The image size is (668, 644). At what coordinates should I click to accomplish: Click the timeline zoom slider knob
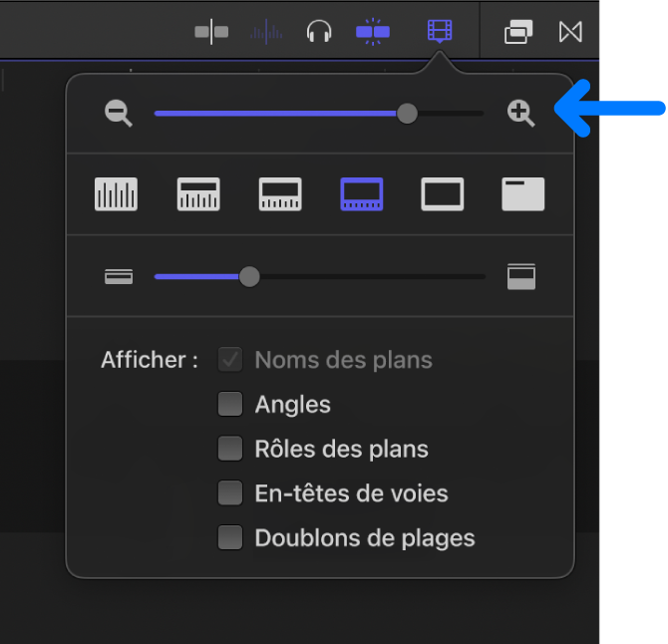[x=407, y=114]
